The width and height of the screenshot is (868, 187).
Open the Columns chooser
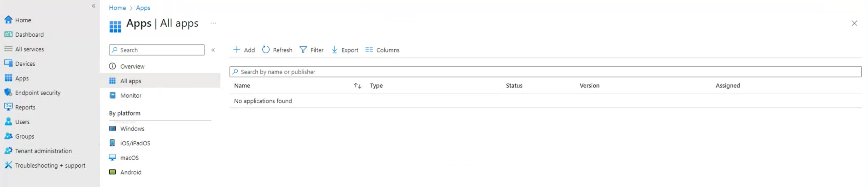point(382,50)
